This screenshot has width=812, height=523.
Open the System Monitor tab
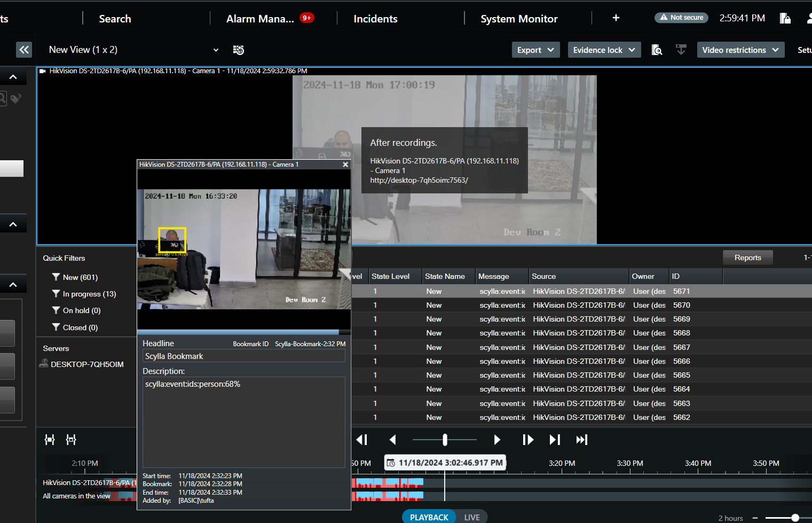(519, 19)
